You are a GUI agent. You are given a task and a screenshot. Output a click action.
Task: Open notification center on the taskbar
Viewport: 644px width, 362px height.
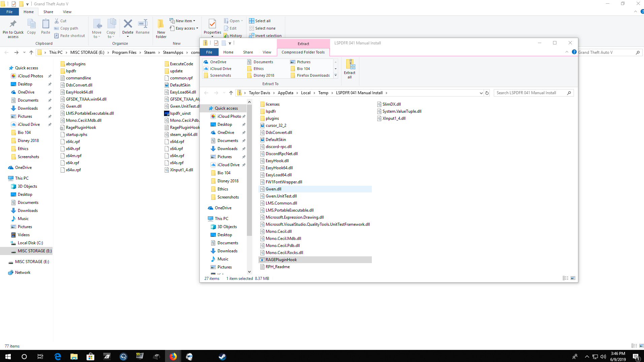click(x=636, y=356)
